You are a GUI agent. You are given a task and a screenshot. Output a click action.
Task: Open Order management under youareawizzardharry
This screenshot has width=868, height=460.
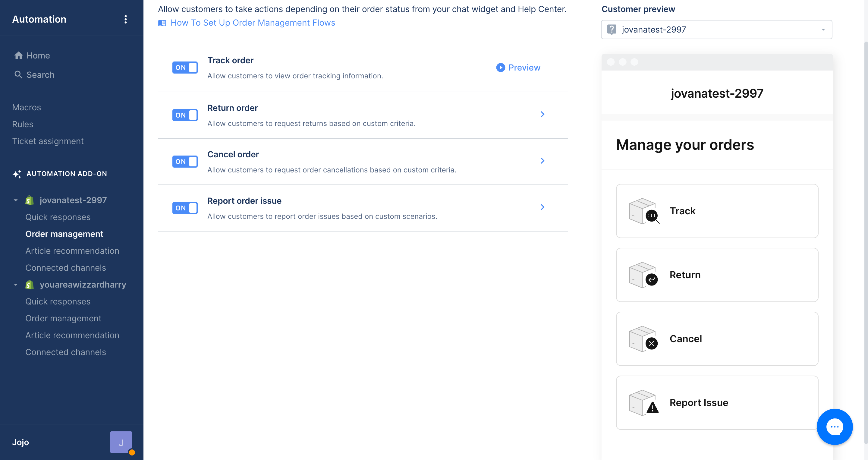(63, 318)
